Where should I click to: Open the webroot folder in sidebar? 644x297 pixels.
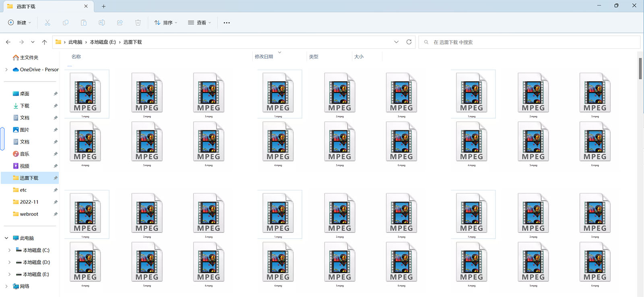(29, 214)
